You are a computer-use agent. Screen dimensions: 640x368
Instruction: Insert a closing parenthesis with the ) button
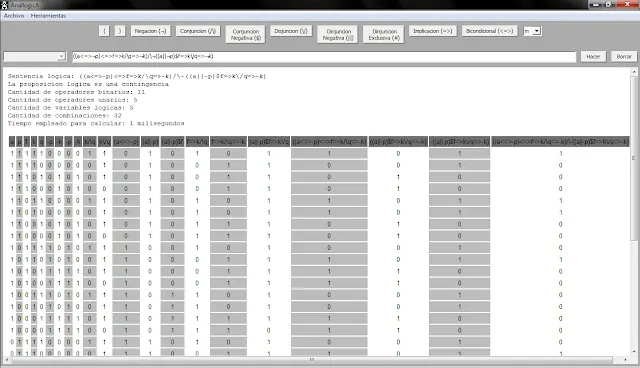tap(120, 31)
